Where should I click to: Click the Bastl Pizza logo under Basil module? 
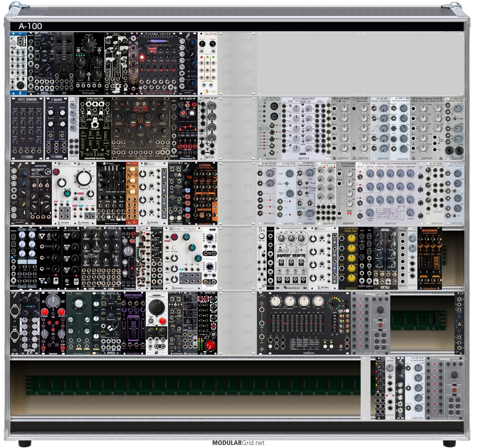tap(111, 353)
